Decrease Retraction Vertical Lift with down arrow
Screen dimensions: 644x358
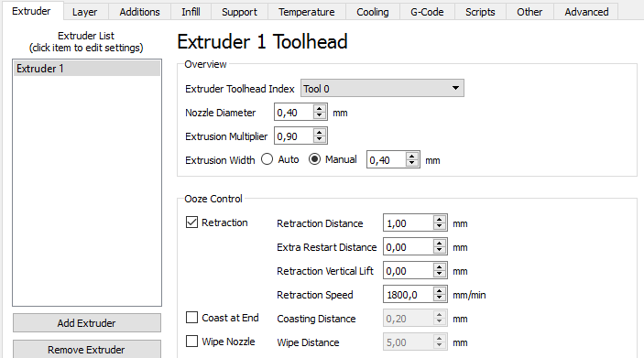(x=440, y=275)
